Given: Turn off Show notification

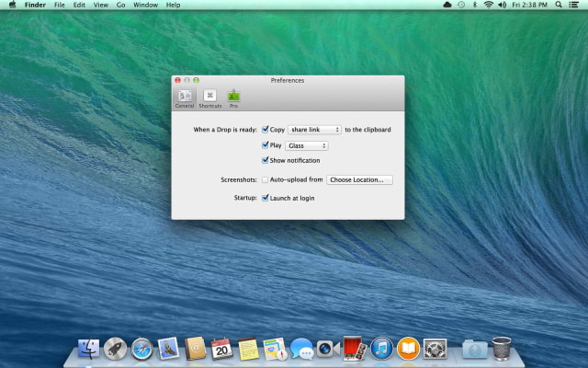Looking at the screenshot, I should (x=266, y=160).
